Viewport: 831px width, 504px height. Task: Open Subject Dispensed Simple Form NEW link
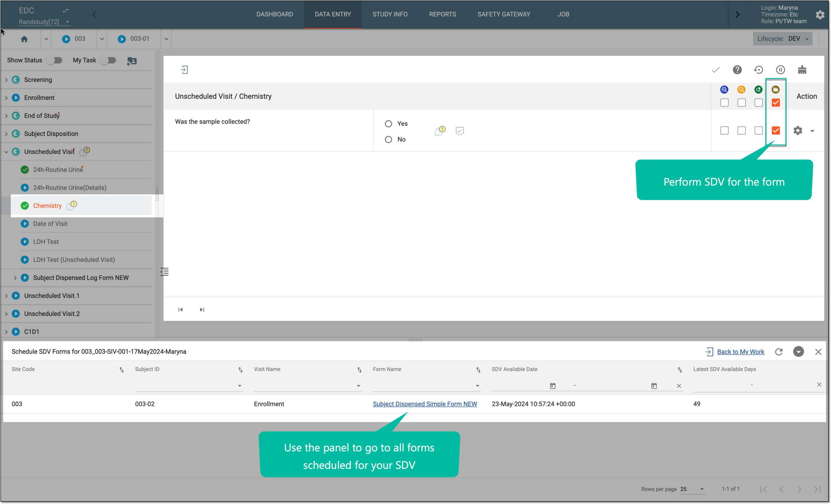coord(424,404)
